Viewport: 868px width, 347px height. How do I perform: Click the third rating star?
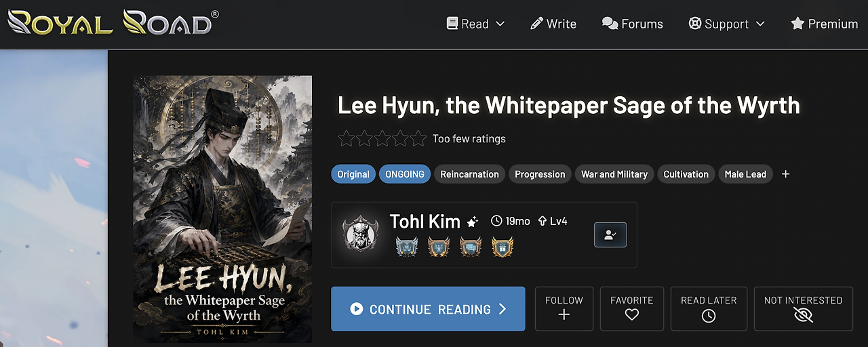[x=382, y=138]
